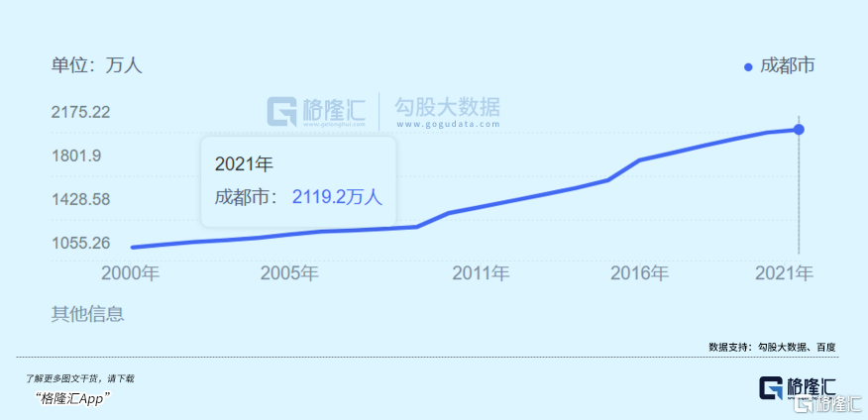The height and width of the screenshot is (420, 868).
Task: Click the 成都市 legend label
Action: tap(787, 65)
